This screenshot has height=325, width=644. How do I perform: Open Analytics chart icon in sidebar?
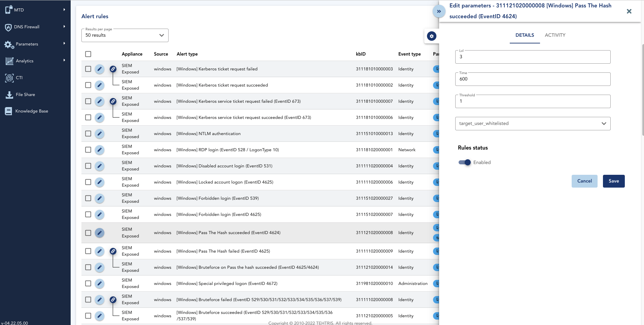pos(9,61)
